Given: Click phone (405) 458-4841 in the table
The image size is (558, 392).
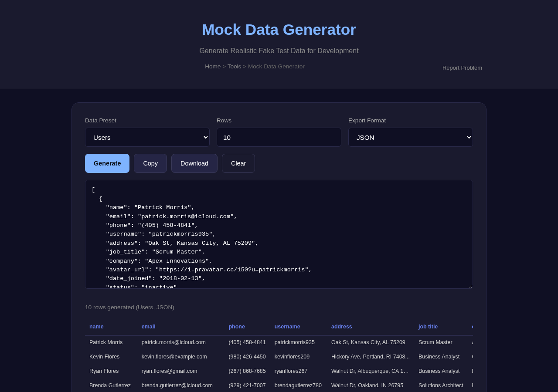Looking at the screenshot, I should pos(247,342).
